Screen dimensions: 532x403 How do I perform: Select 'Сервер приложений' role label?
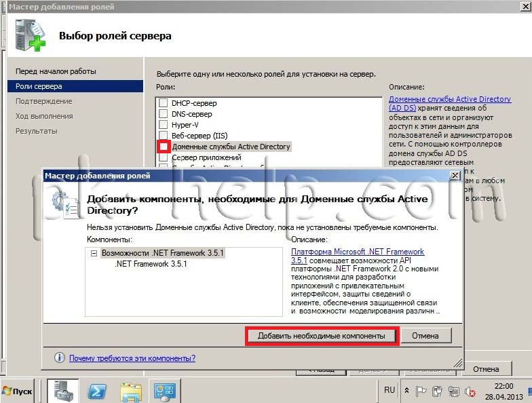(x=206, y=157)
